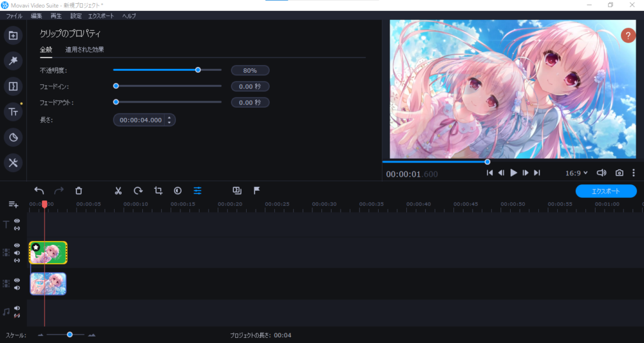Take a snapshot with camera icon
Viewport: 644px width, 343px height.
620,173
